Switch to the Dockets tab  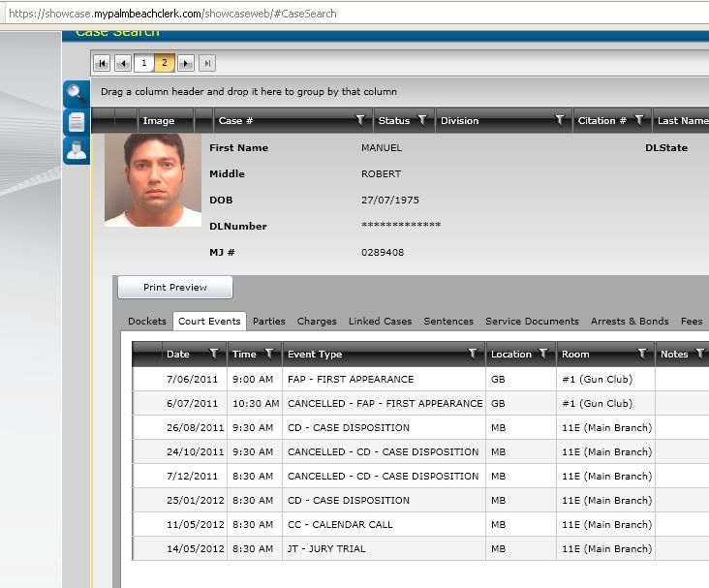click(x=147, y=322)
